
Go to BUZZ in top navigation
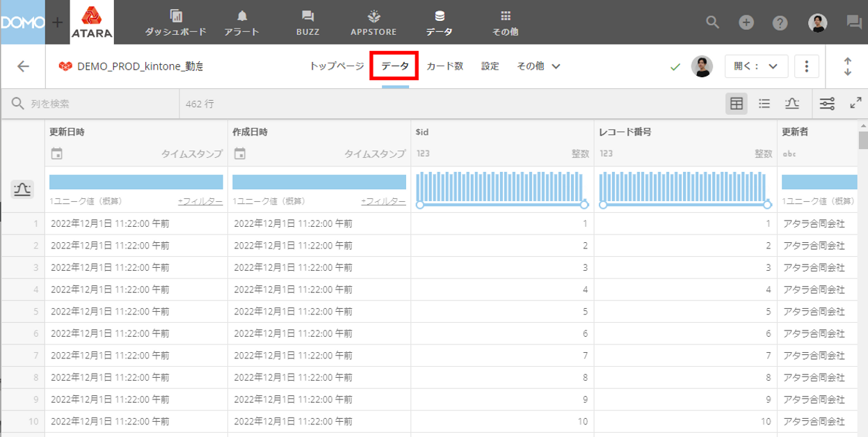point(307,23)
